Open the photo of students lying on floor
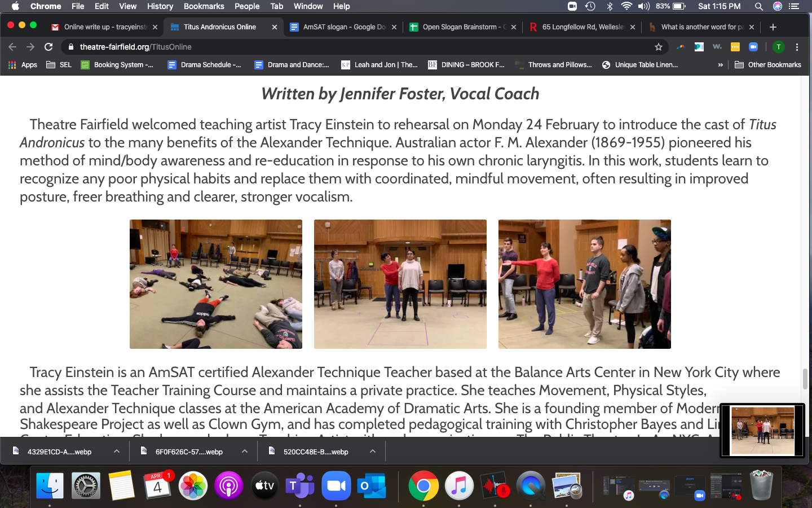Viewport: 812px width, 508px height. [216, 284]
